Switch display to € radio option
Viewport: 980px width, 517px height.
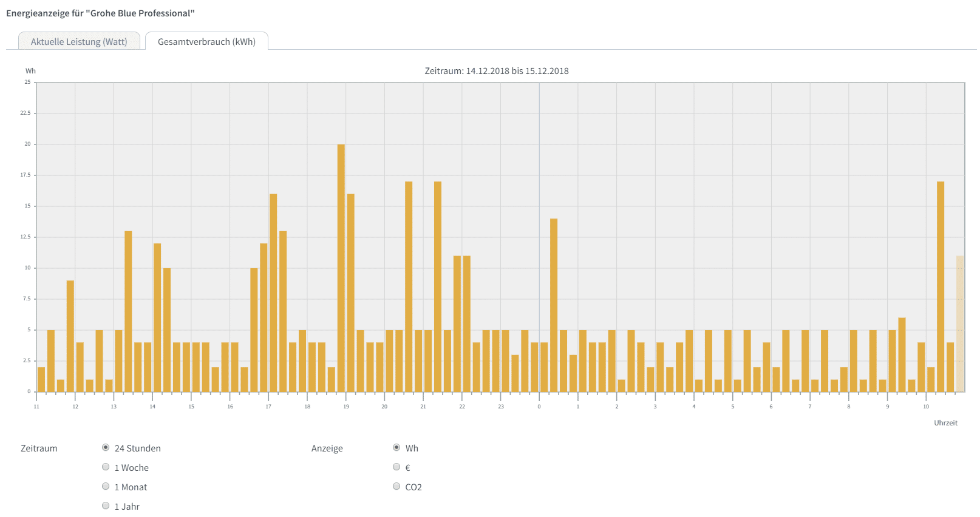coord(396,467)
